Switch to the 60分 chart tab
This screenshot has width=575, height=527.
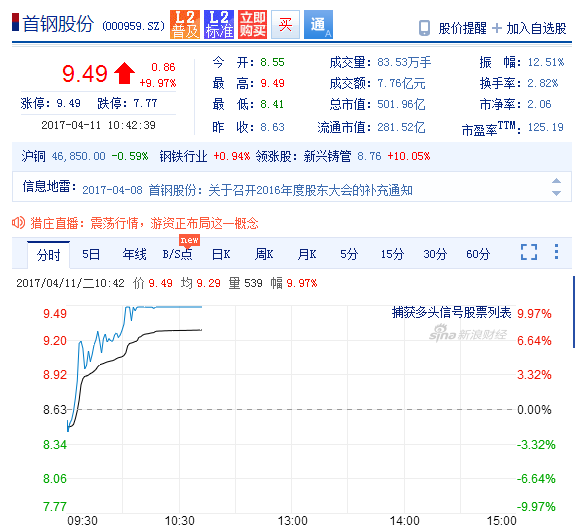coord(478,254)
